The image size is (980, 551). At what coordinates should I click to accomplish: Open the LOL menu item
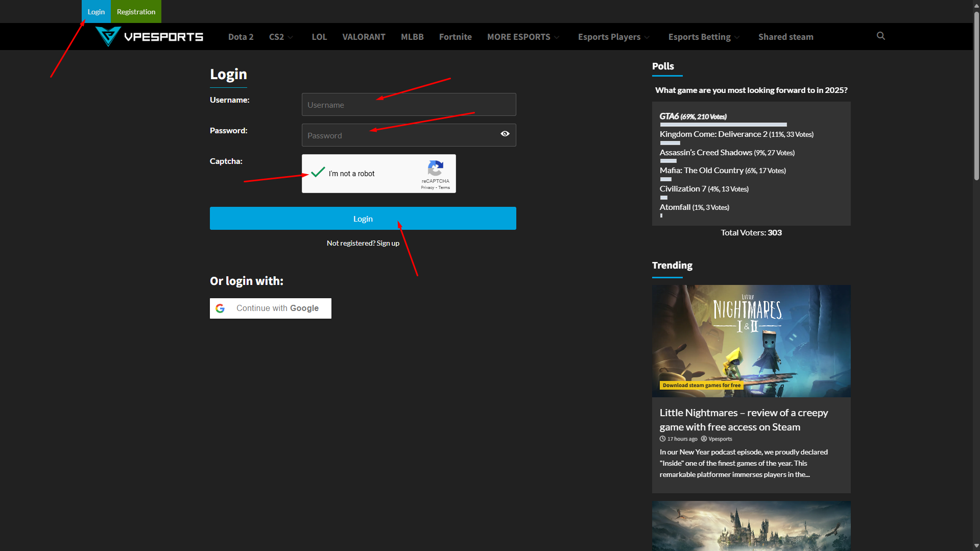click(x=319, y=37)
